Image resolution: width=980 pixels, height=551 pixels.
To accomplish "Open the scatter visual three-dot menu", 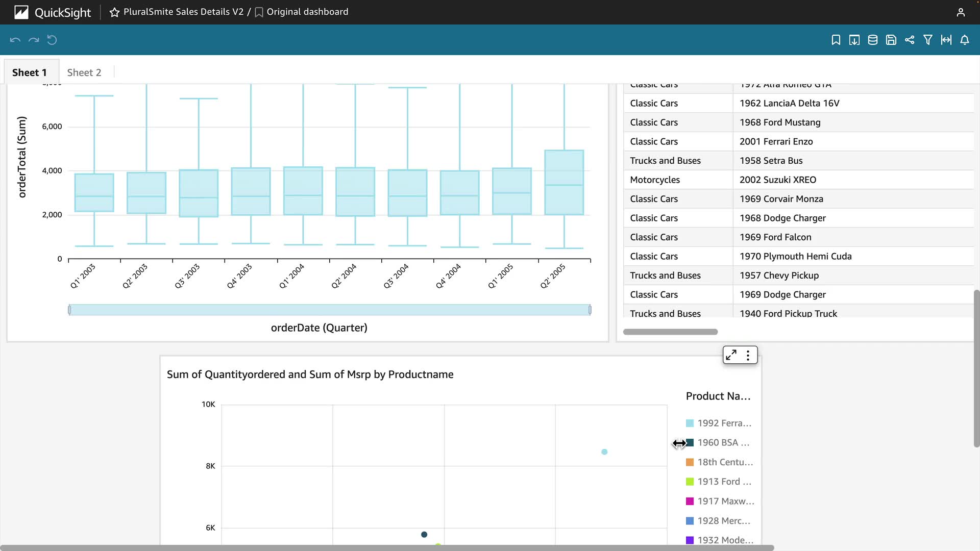I will (748, 355).
